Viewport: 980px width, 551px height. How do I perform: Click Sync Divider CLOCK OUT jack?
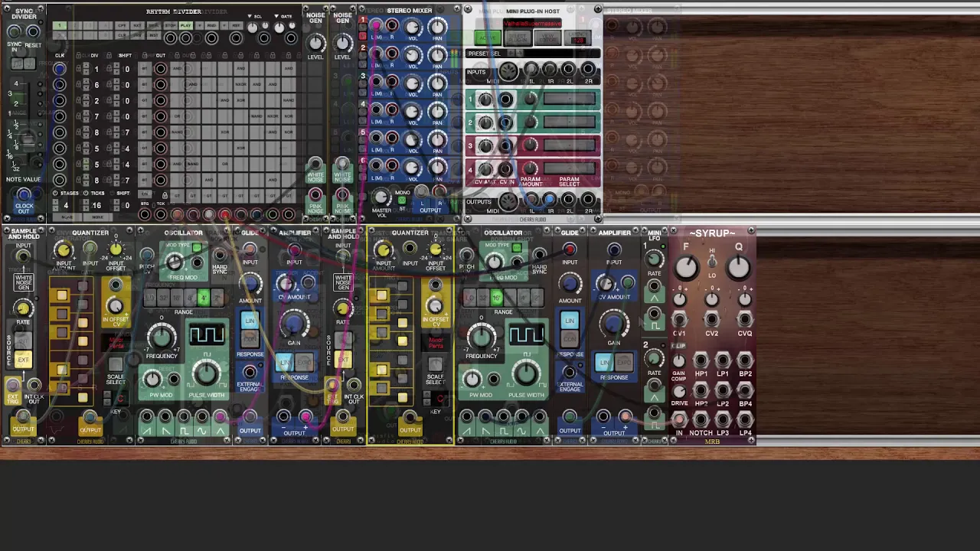(x=24, y=195)
